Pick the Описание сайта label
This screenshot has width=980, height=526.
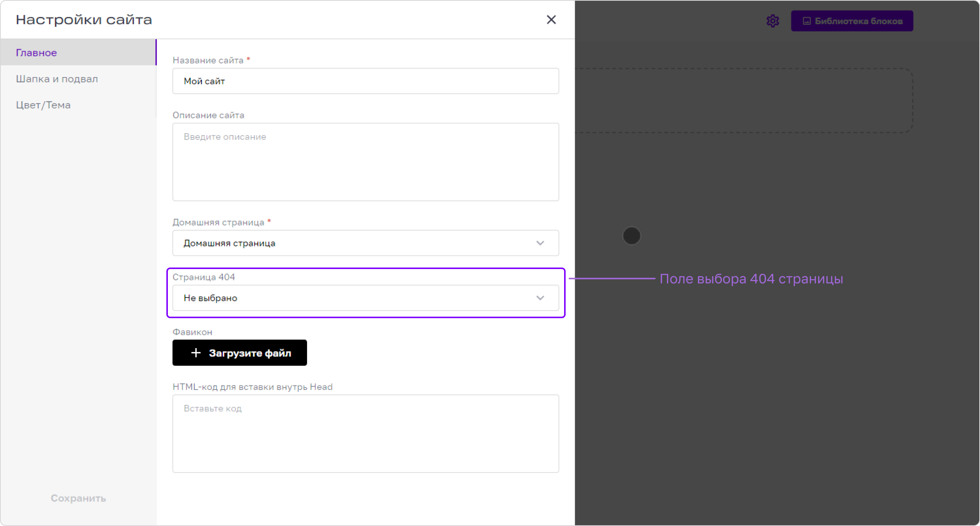coord(208,115)
